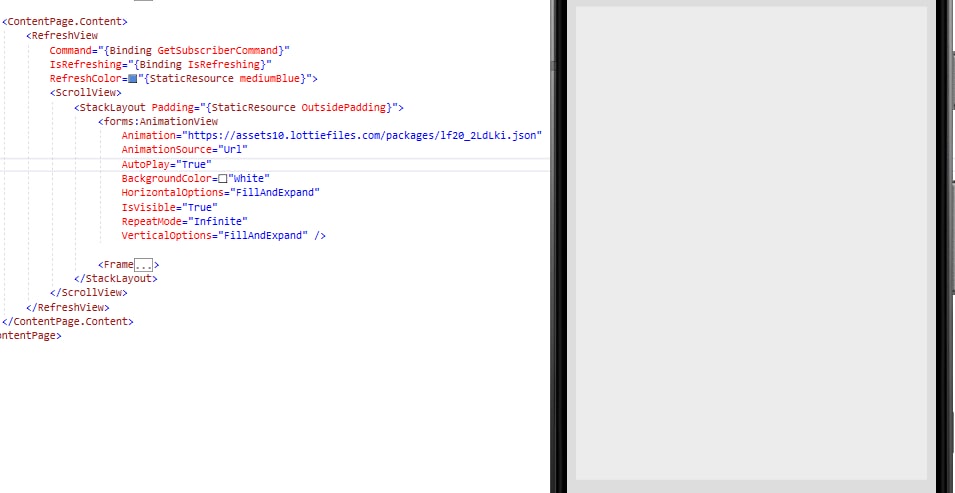The height and width of the screenshot is (493, 955).
Task: Click the "White" value text
Action: [249, 179]
